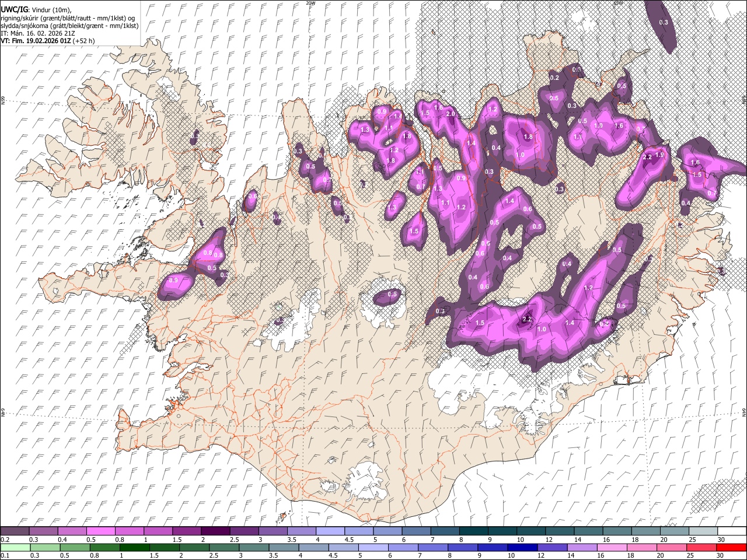The width and height of the screenshot is (747, 560).
Task: Pick the rain scale 14–16 light purple swatch
Action: 582,547
